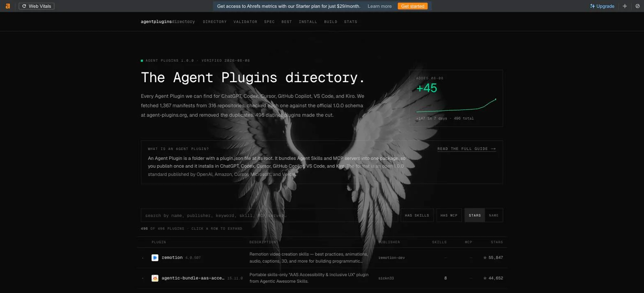This screenshot has height=293, width=644.
Task: Toggle the HAS MCP filter
Action: coord(449,215)
